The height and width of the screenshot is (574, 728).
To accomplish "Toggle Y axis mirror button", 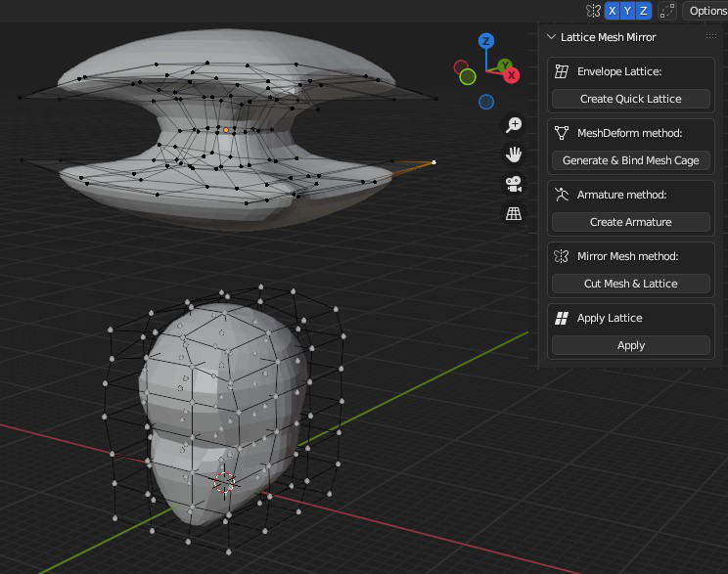I will [x=628, y=11].
